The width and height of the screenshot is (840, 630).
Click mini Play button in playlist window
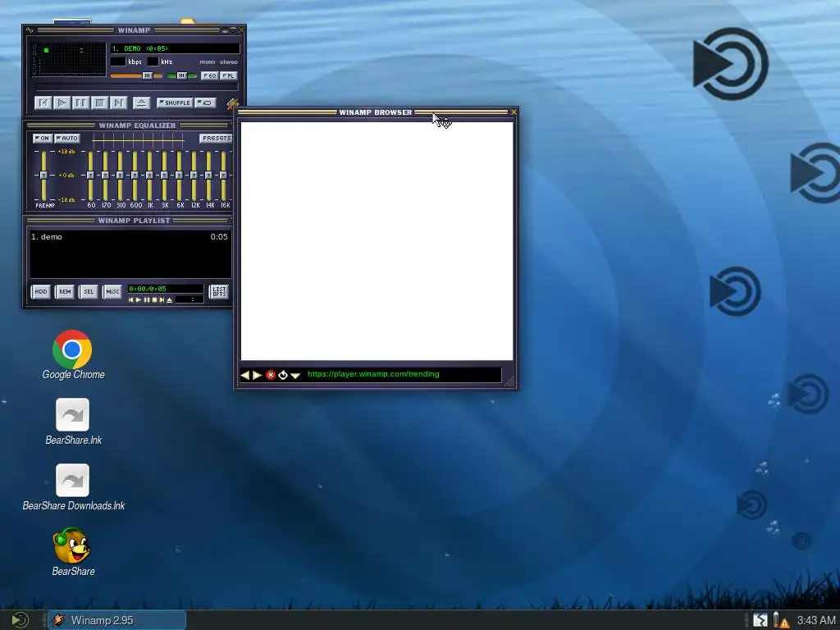(138, 300)
